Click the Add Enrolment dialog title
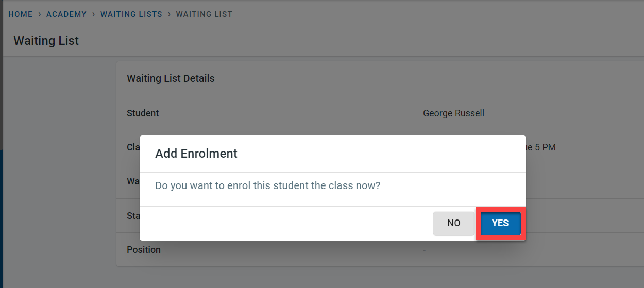The image size is (644, 288). click(196, 154)
